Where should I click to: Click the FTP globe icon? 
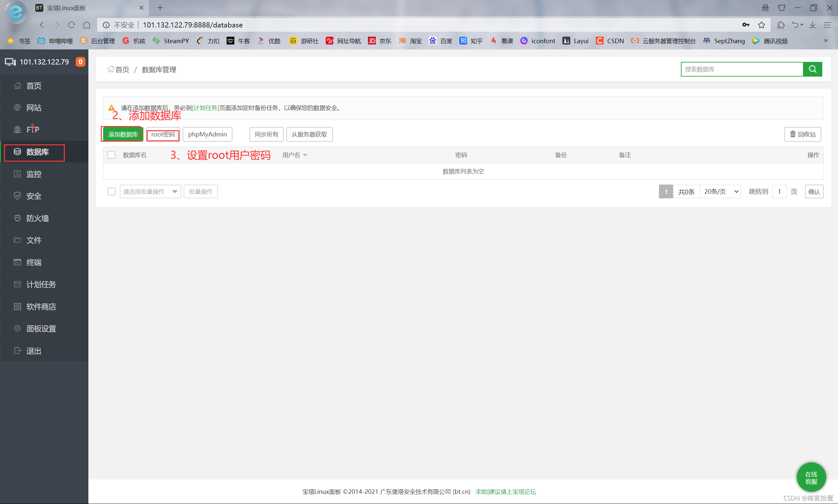coord(17,129)
